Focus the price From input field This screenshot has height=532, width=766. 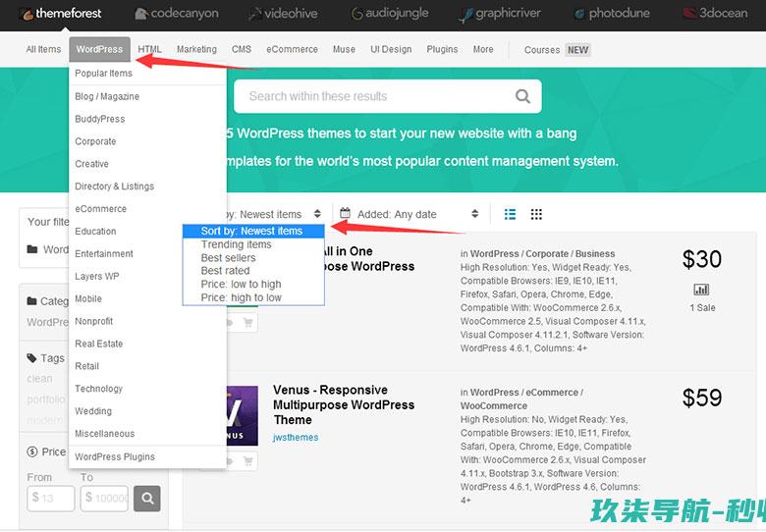(x=51, y=499)
